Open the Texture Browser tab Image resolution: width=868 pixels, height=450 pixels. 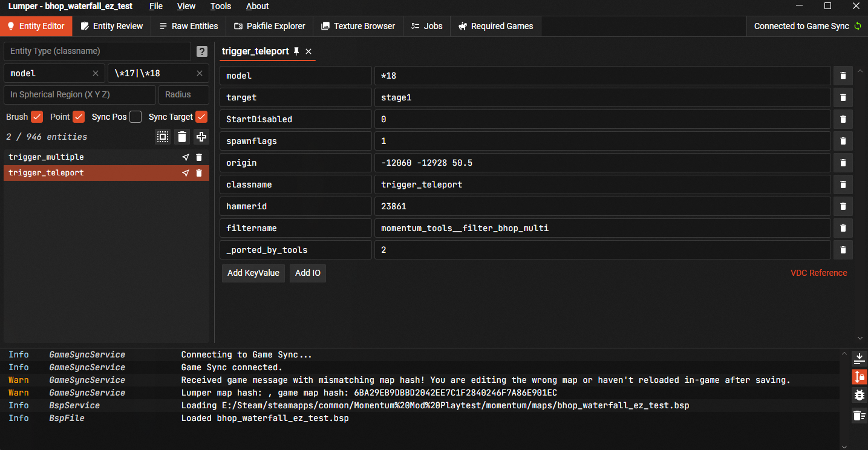click(x=357, y=26)
